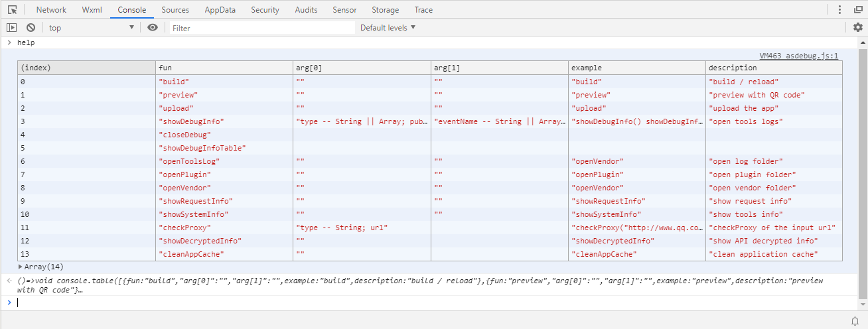Open the Wxml tab
The width and height of the screenshot is (868, 329).
click(92, 10)
